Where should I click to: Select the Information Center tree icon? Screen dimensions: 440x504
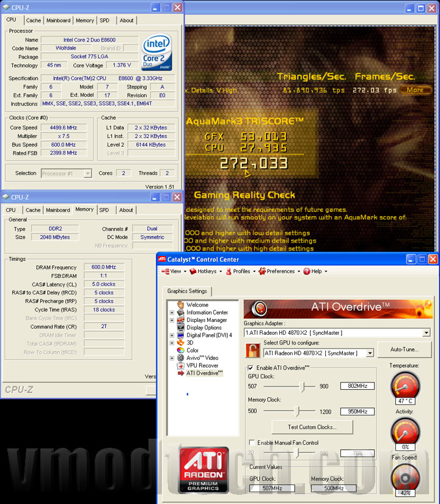click(x=181, y=312)
